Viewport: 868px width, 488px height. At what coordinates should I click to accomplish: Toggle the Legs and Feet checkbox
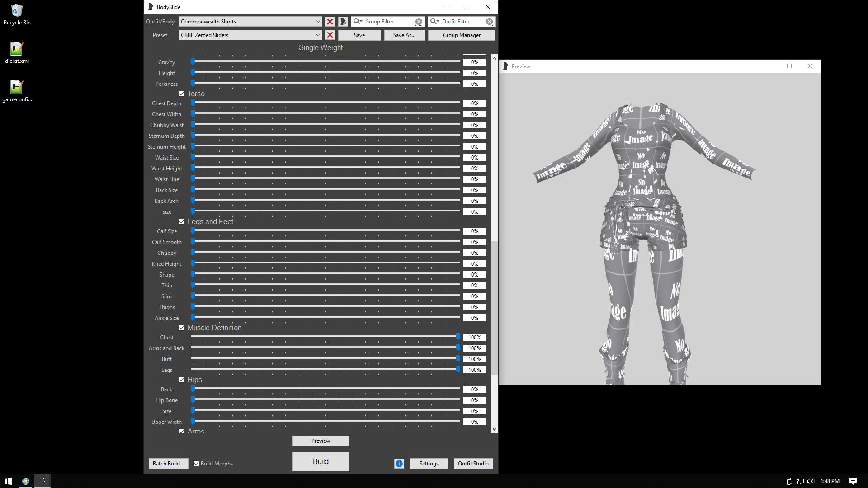[182, 222]
